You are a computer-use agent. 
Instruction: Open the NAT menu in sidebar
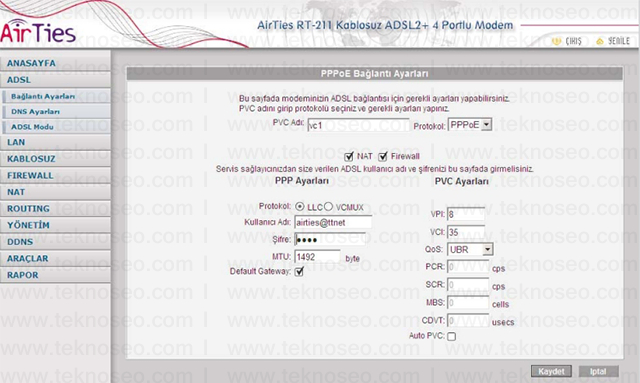tap(55, 192)
